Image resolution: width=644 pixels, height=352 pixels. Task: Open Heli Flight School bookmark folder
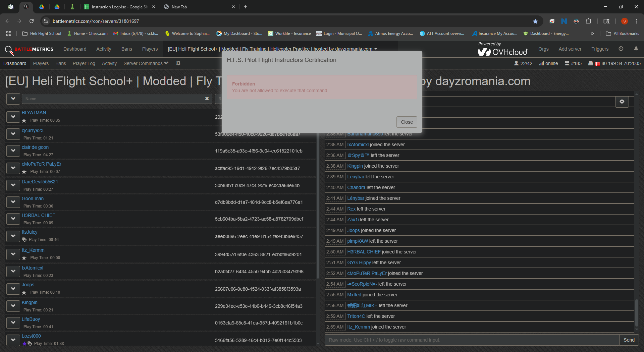click(x=42, y=34)
